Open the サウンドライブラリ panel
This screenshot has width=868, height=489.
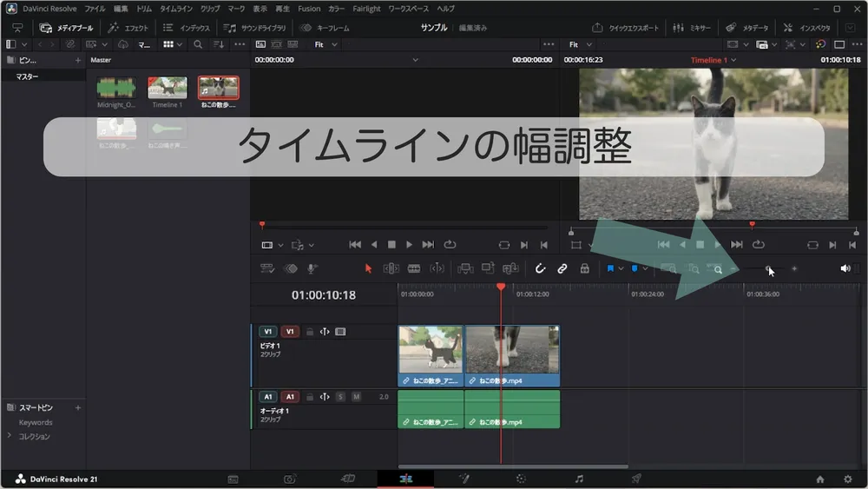(254, 28)
